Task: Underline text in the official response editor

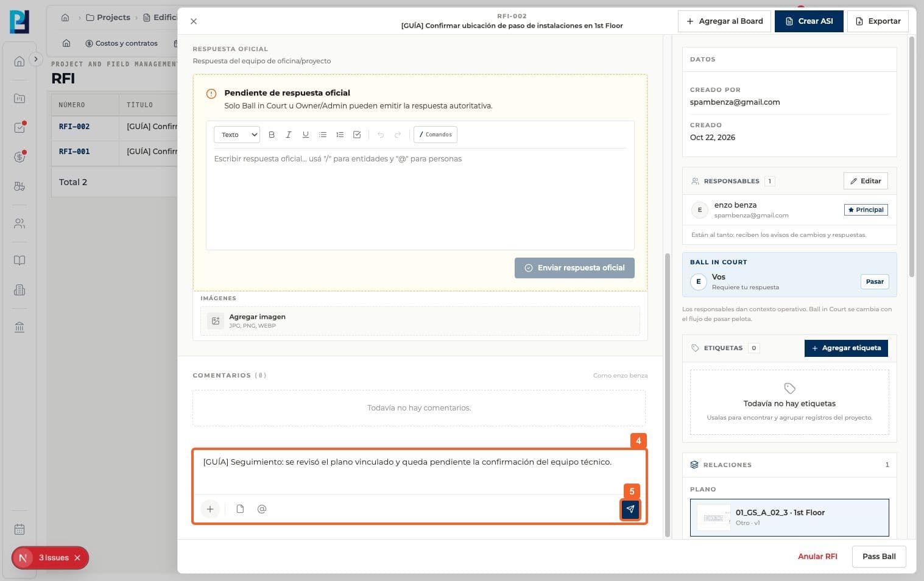Action: click(x=306, y=135)
